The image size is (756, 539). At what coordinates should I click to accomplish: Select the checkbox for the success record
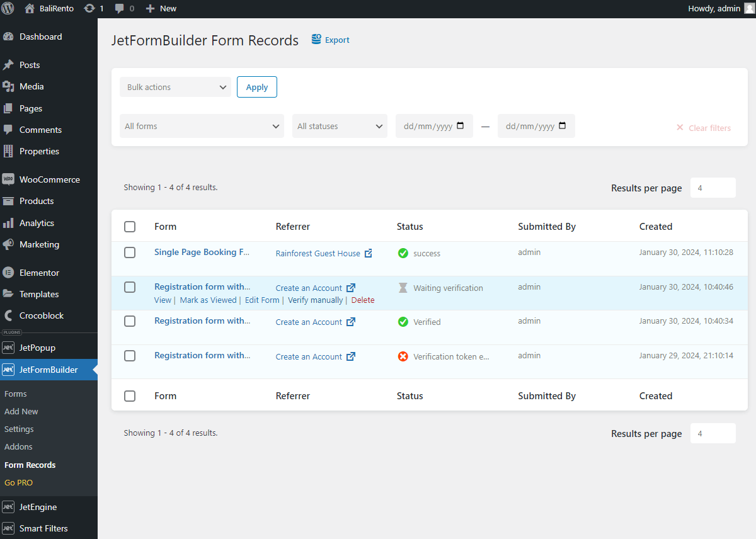click(x=130, y=252)
